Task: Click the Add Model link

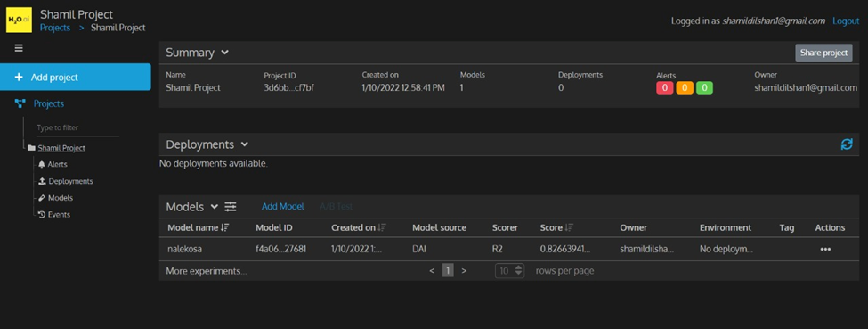Action: (x=283, y=206)
